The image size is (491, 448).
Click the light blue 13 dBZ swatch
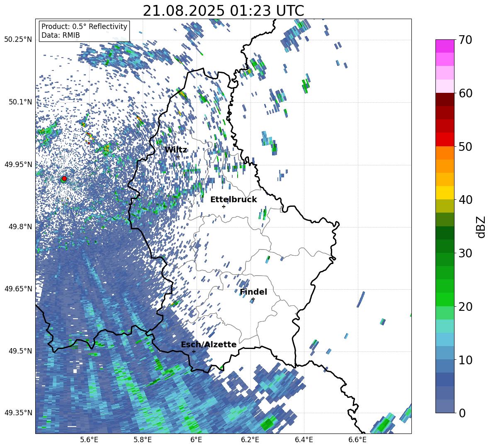click(445, 339)
